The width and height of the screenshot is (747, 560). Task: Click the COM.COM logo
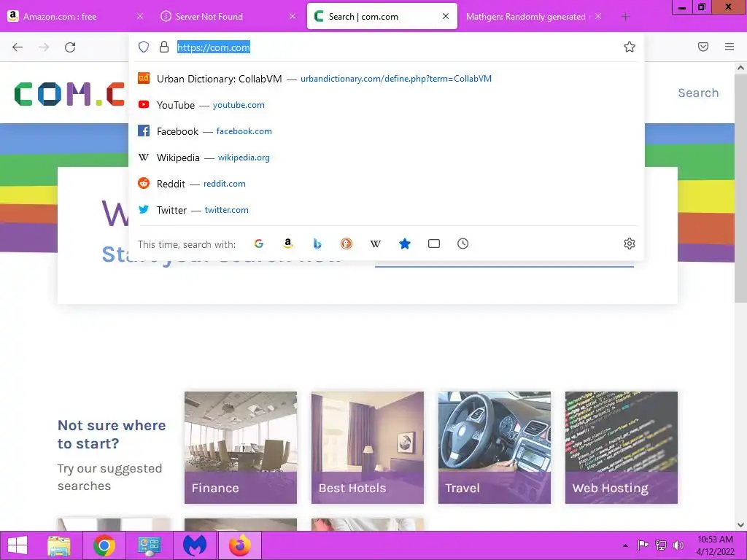click(x=70, y=93)
